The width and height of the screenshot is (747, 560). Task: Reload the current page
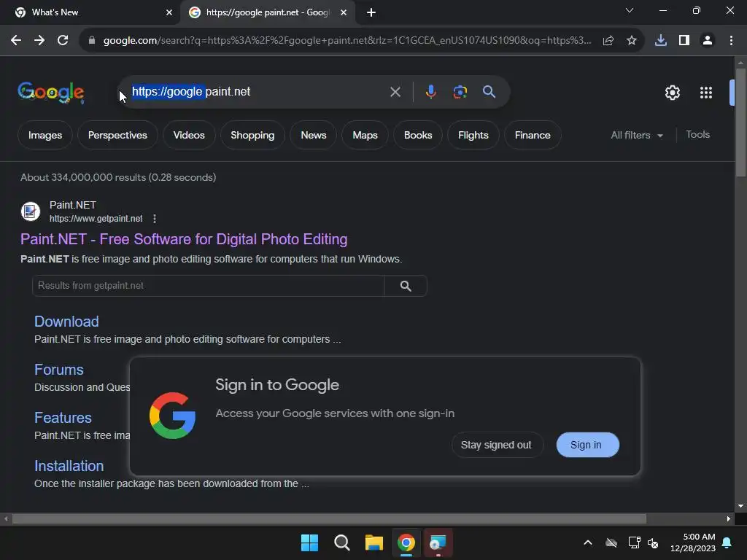(x=63, y=41)
